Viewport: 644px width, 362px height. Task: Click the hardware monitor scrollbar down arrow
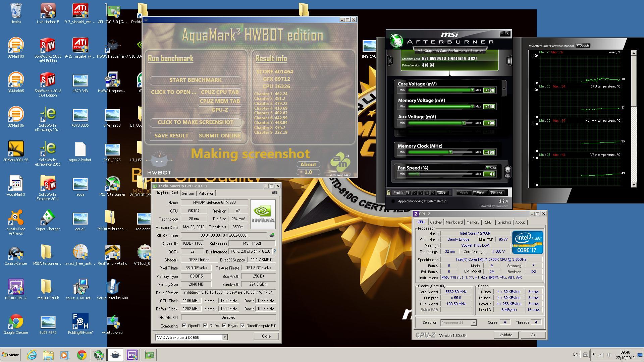(x=634, y=185)
